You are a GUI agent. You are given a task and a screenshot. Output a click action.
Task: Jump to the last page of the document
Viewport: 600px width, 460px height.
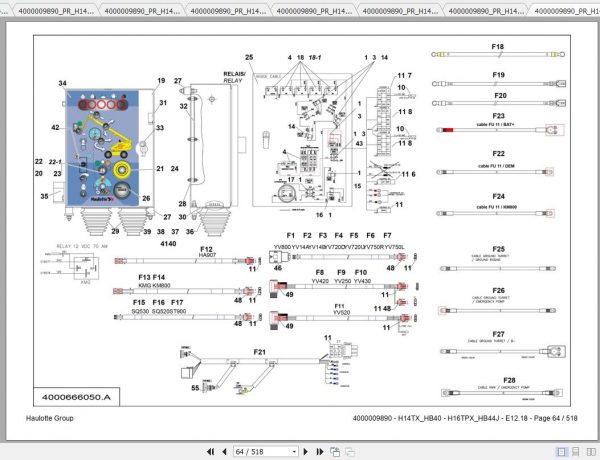tap(320, 452)
